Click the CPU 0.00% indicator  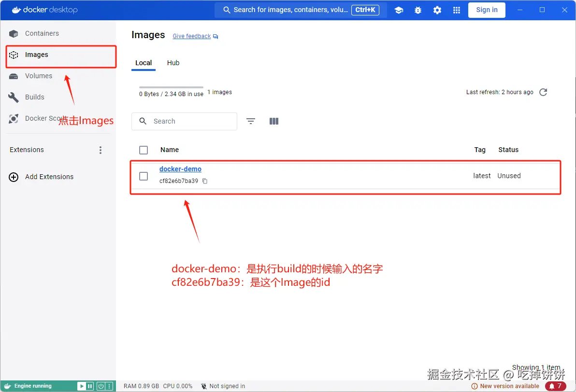[178, 386]
